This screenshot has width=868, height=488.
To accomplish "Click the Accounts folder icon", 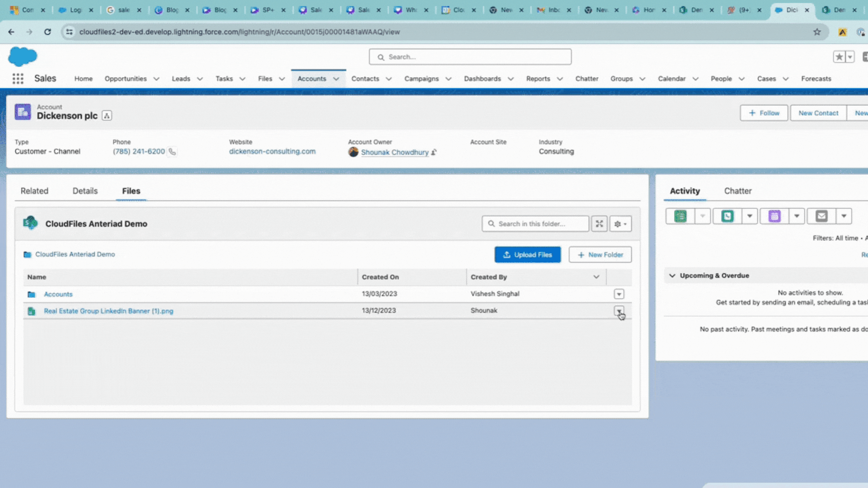I will tap(31, 294).
